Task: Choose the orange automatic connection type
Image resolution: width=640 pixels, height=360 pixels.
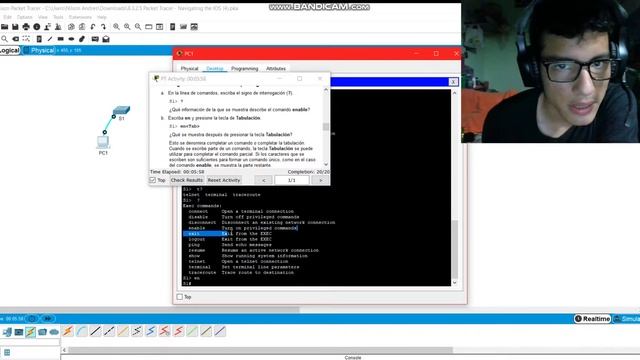Action: pyautogui.click(x=68, y=331)
